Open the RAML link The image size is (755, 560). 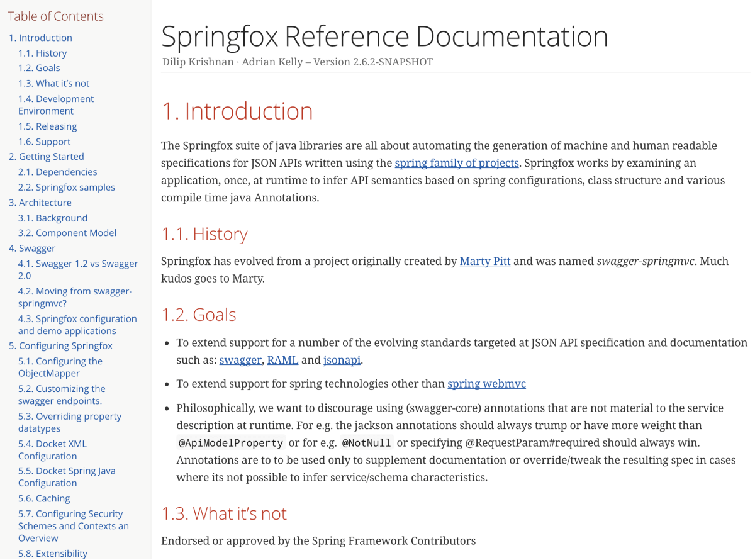(282, 361)
